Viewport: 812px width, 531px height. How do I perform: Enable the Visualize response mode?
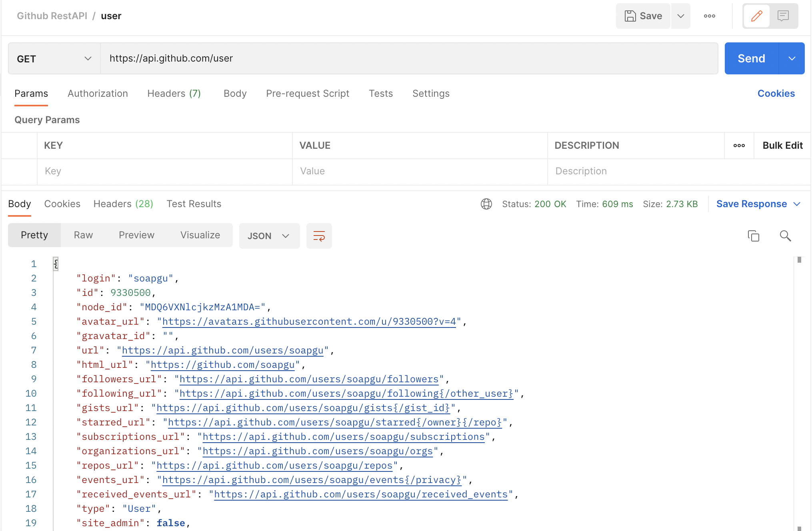pyautogui.click(x=200, y=235)
